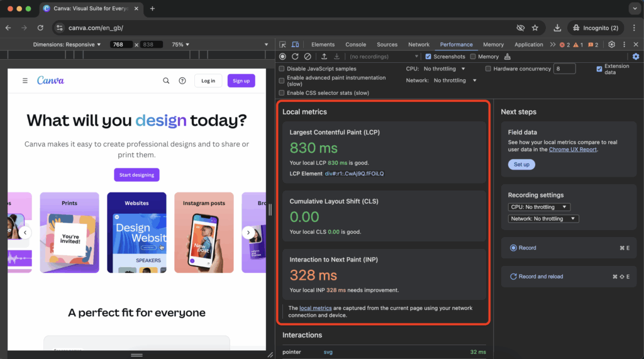The width and height of the screenshot is (644, 359).
Task: Enable CSS selector stats checkbox
Action: tap(282, 93)
